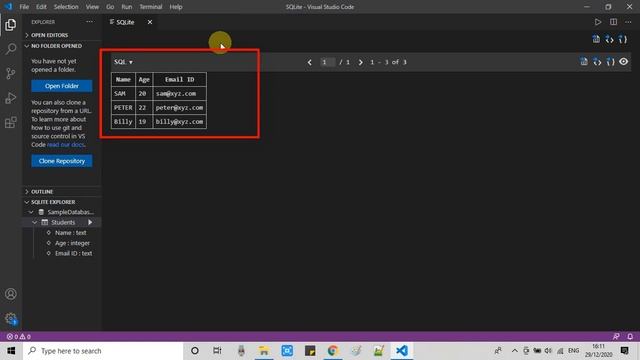Open the Explorer view in activity bar
The image size is (640, 360).
pos(11,25)
